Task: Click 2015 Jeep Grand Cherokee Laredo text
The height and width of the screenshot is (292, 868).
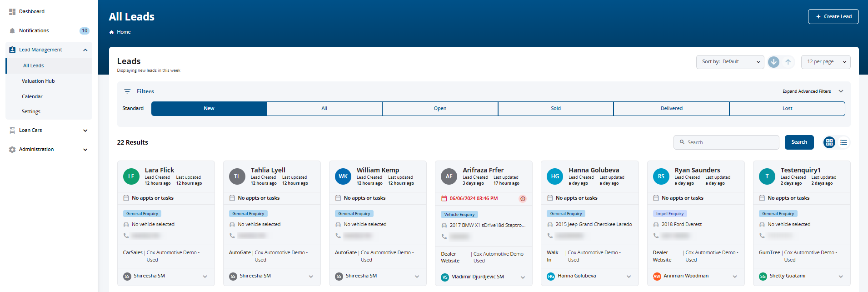Action: 594,225
